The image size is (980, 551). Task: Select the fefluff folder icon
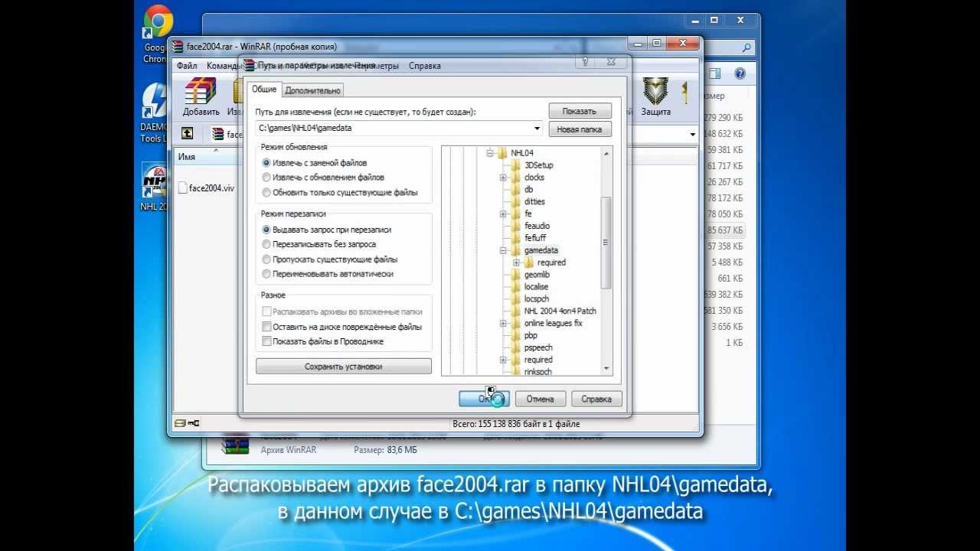tap(516, 238)
